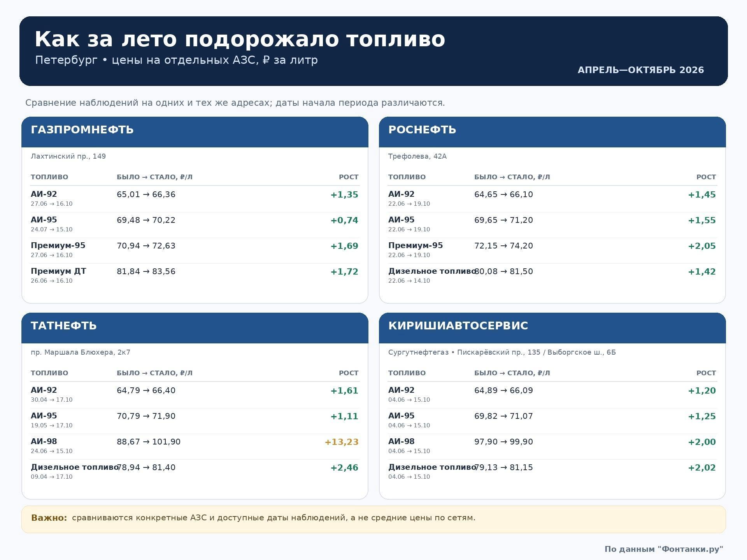This screenshot has height=560, width=747.
Task: Click the "+2,05" growth value
Action: [x=701, y=246]
